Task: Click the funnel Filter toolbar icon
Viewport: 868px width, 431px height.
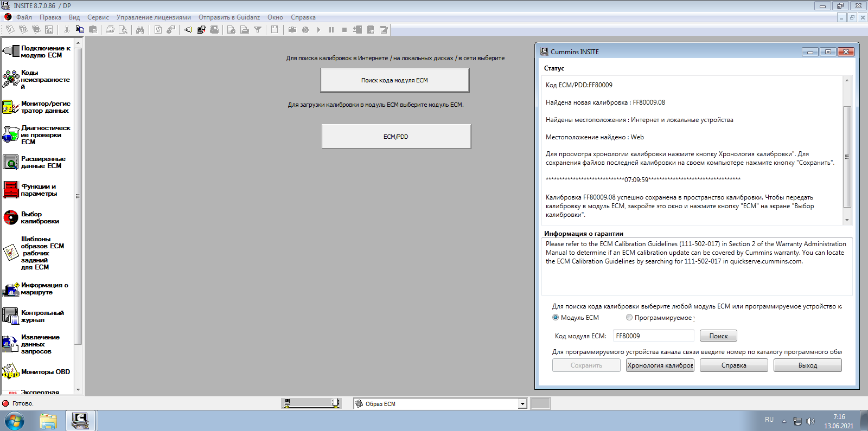Action: (258, 30)
